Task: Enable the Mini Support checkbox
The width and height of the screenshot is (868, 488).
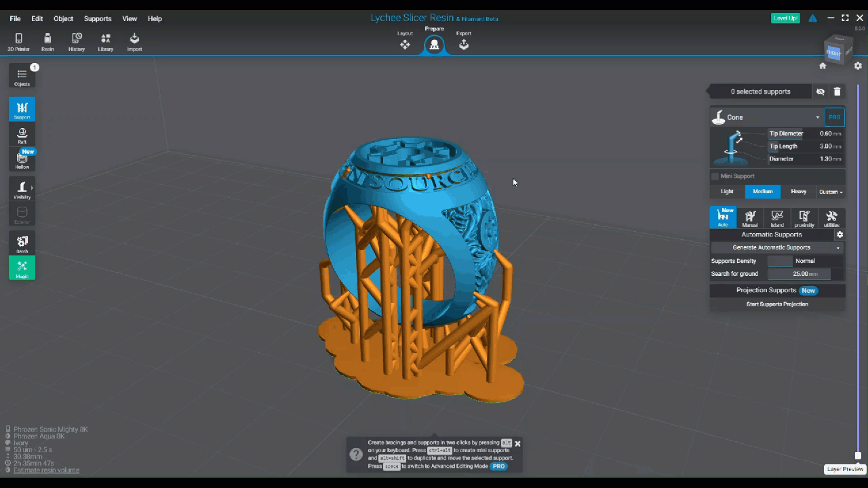Action: click(715, 176)
